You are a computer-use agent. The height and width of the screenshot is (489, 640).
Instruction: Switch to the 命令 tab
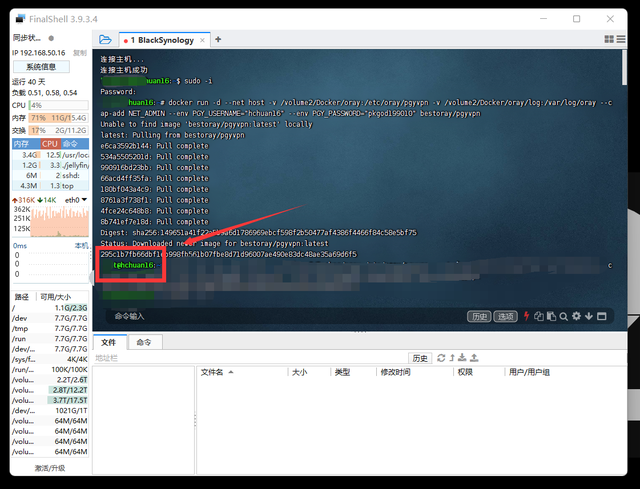point(144,342)
